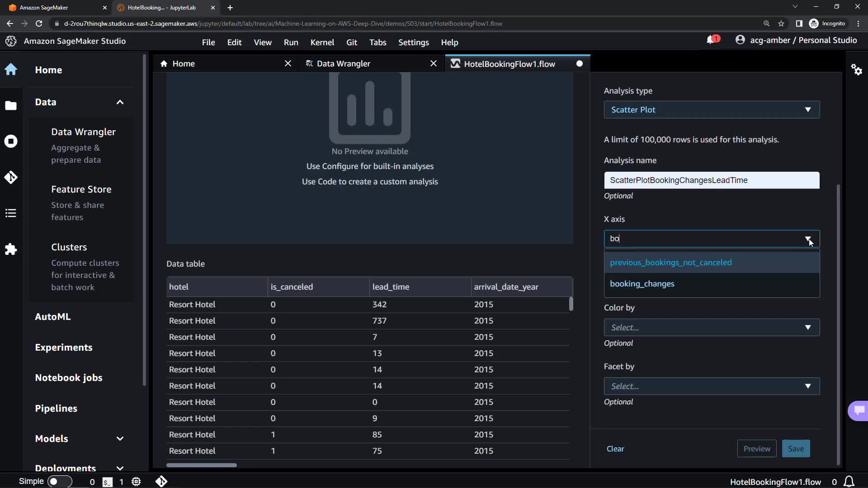Click the Clear link
The height and width of the screenshot is (488, 868).
click(x=615, y=449)
